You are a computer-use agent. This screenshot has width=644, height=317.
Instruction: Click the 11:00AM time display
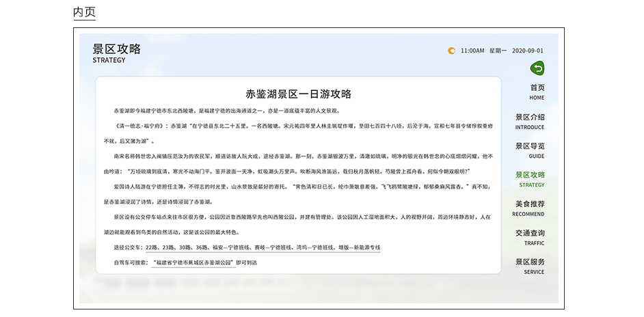(x=472, y=51)
